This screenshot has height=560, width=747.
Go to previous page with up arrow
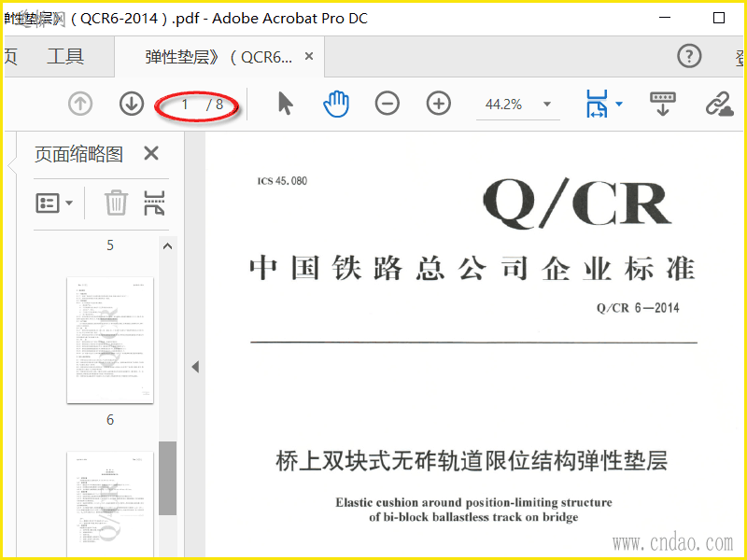(x=80, y=104)
